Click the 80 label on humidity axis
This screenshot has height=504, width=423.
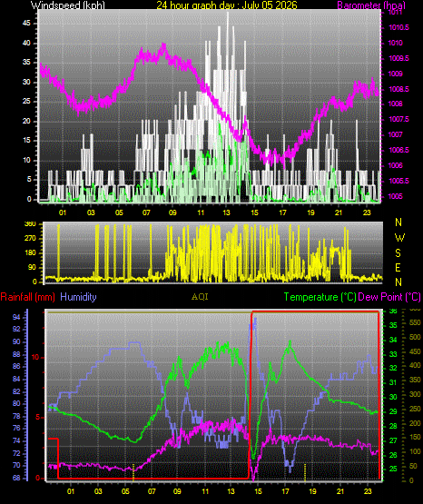[16, 404]
